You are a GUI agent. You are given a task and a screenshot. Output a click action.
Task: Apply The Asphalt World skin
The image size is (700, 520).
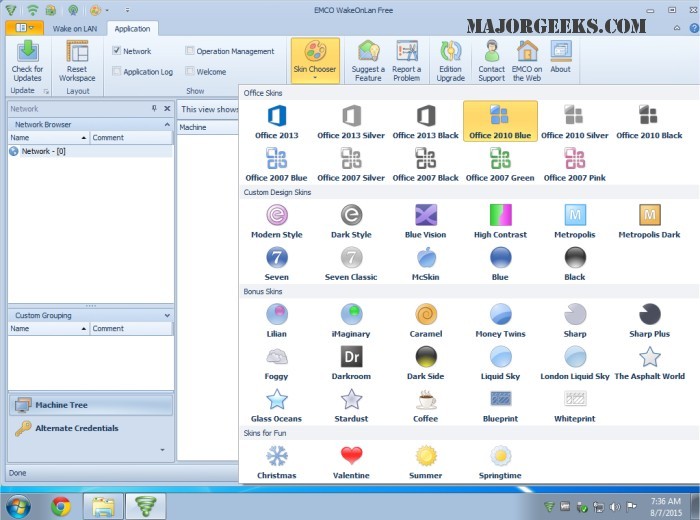[x=649, y=363]
